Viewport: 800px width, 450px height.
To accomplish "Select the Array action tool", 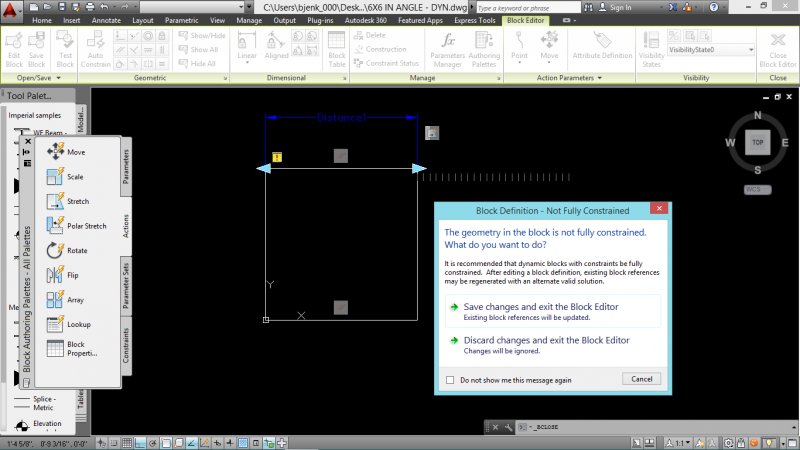I will [x=65, y=299].
